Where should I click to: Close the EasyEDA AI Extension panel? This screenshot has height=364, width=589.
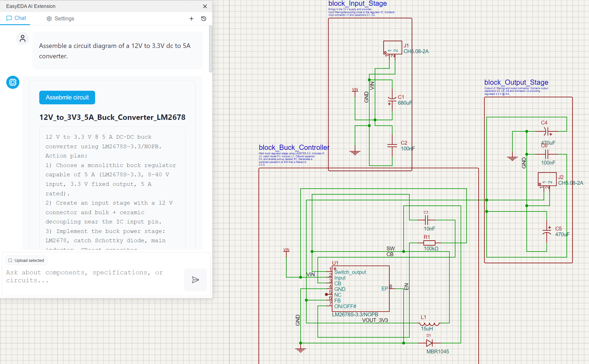[205, 6]
